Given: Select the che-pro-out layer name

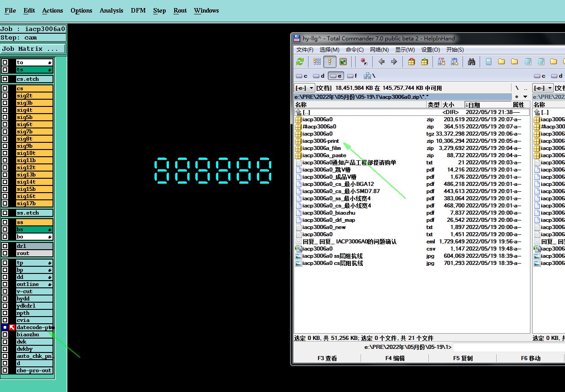Looking at the screenshot, I should 35,370.
